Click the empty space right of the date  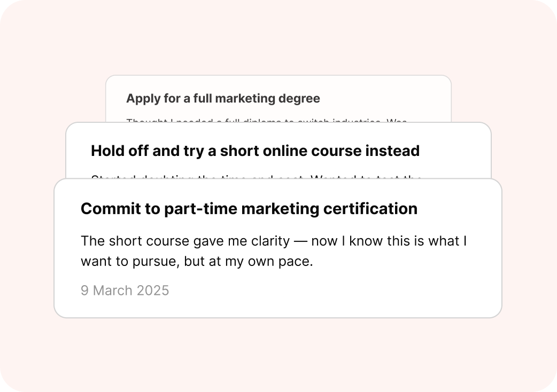point(331,290)
